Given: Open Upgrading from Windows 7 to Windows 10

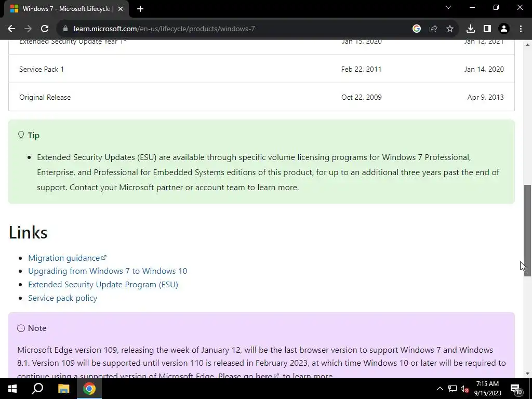Looking at the screenshot, I should pos(108,271).
